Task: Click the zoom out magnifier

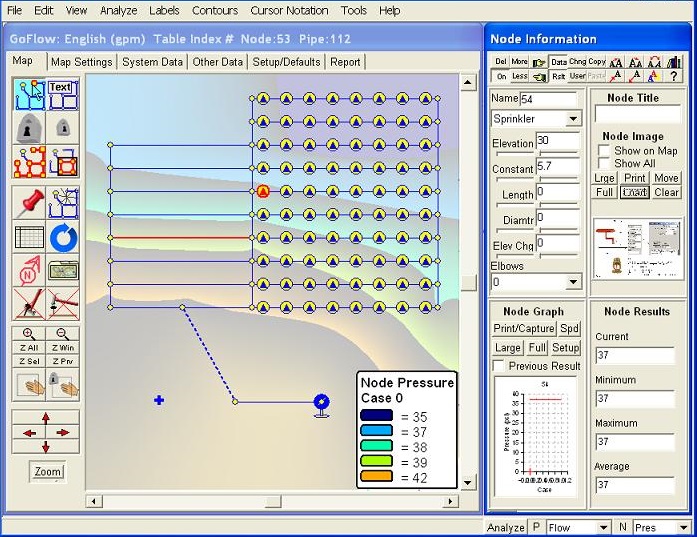Action: pos(63,334)
